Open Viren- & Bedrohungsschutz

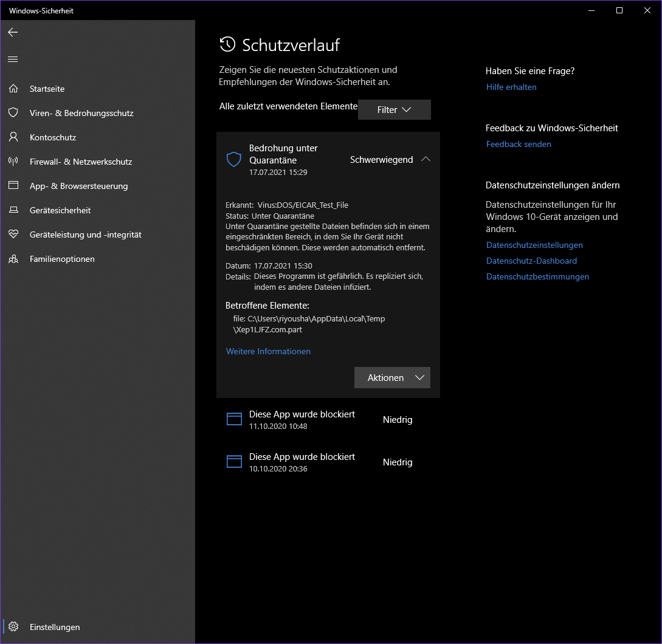pyautogui.click(x=97, y=113)
